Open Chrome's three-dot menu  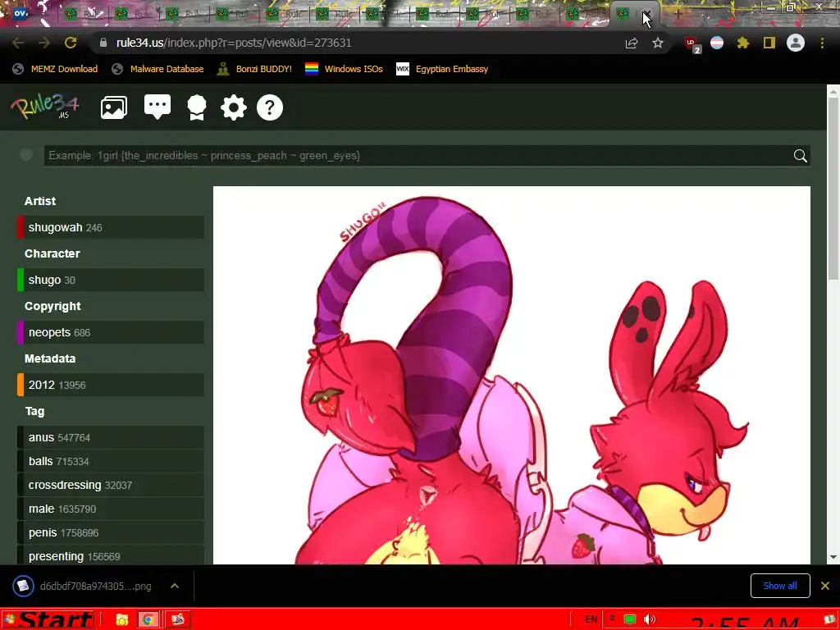point(822,43)
